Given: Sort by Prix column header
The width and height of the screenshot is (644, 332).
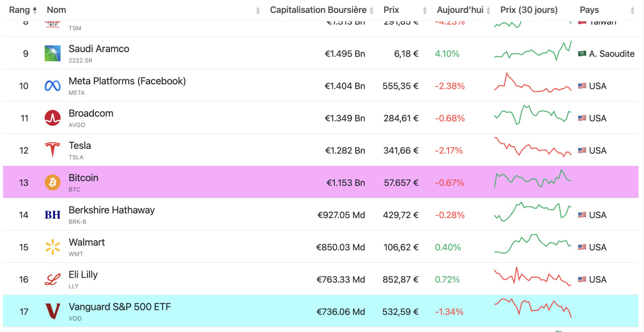Looking at the screenshot, I should point(405,10).
